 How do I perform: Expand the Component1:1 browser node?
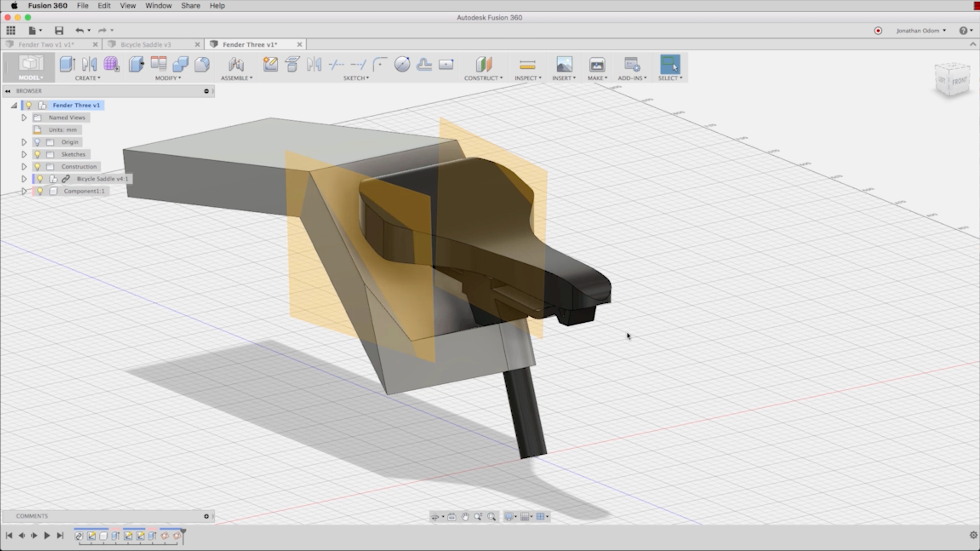(24, 191)
